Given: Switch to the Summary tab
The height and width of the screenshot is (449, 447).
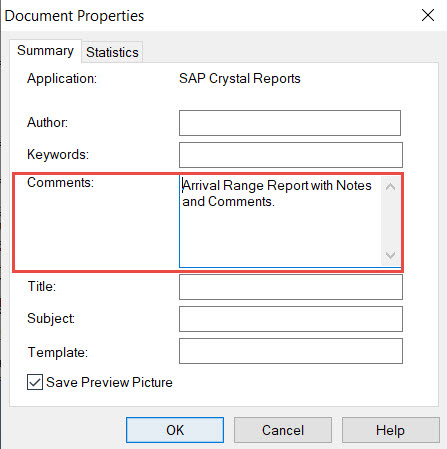Looking at the screenshot, I should tap(45, 51).
